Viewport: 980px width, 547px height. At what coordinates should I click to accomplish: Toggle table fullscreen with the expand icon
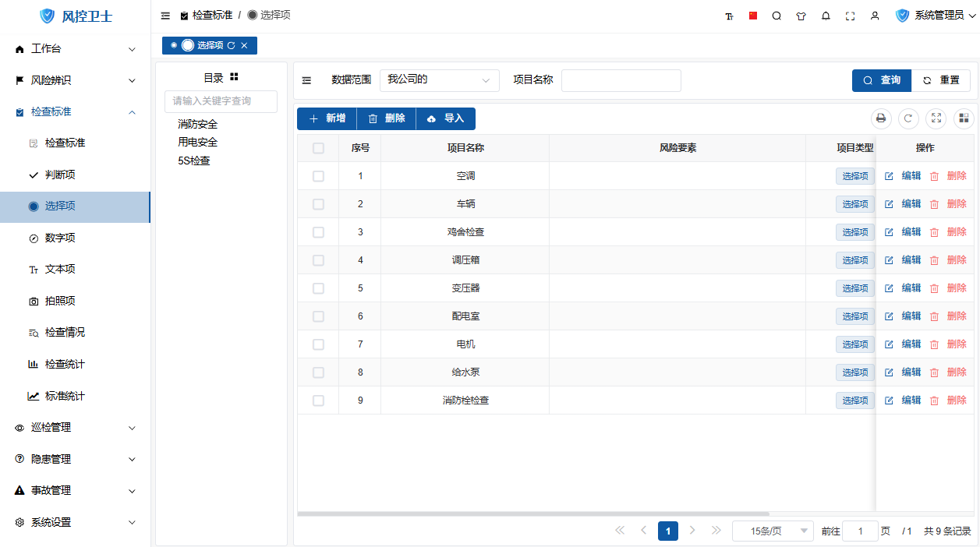point(936,118)
